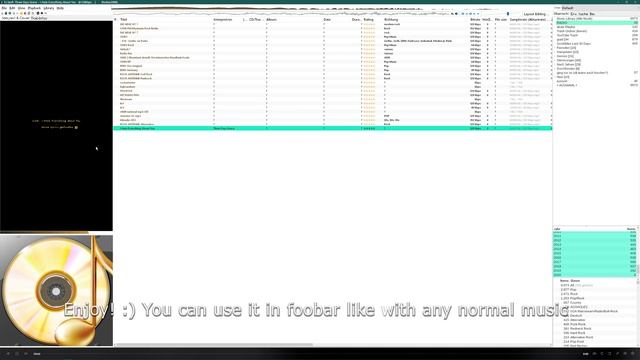Sort by the Samplerate column header
640x360 pixels.
tap(528, 20)
